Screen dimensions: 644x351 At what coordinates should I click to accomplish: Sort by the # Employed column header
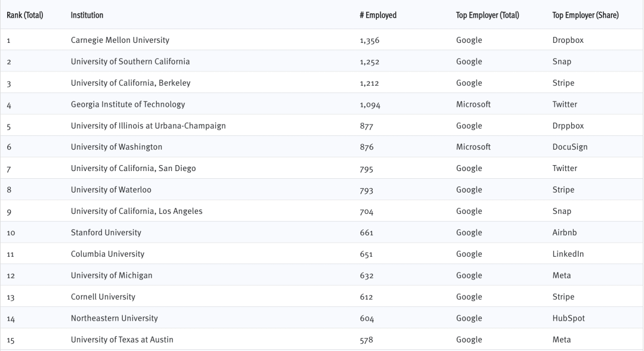tap(378, 15)
